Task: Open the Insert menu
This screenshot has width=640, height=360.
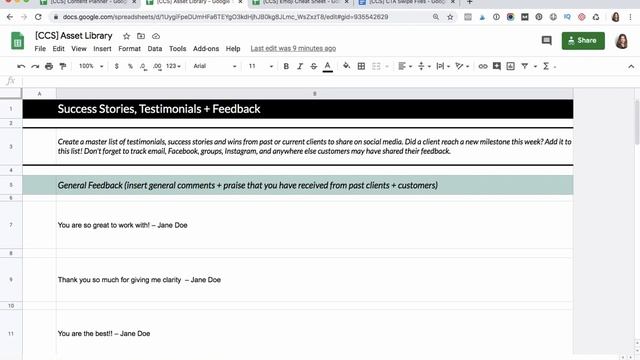Action: point(102,49)
